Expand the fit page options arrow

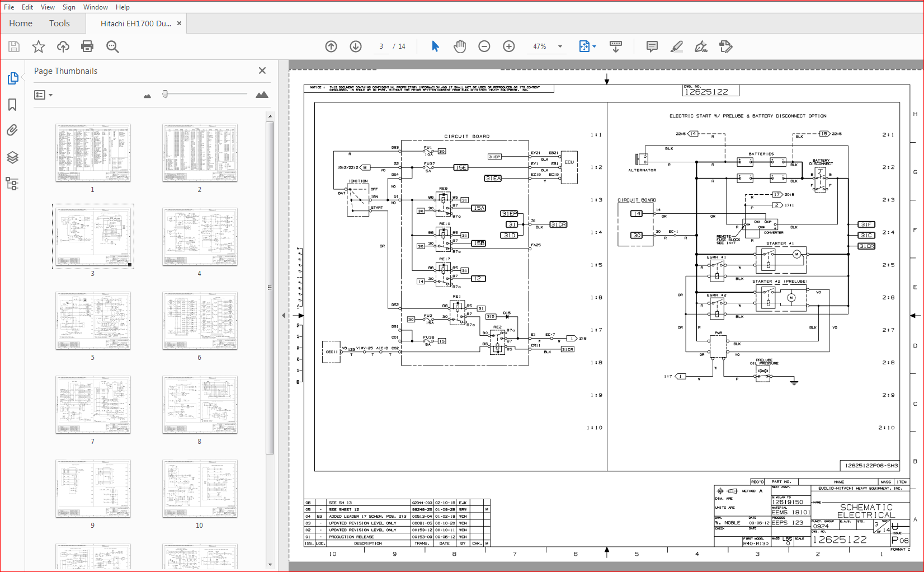click(x=594, y=46)
